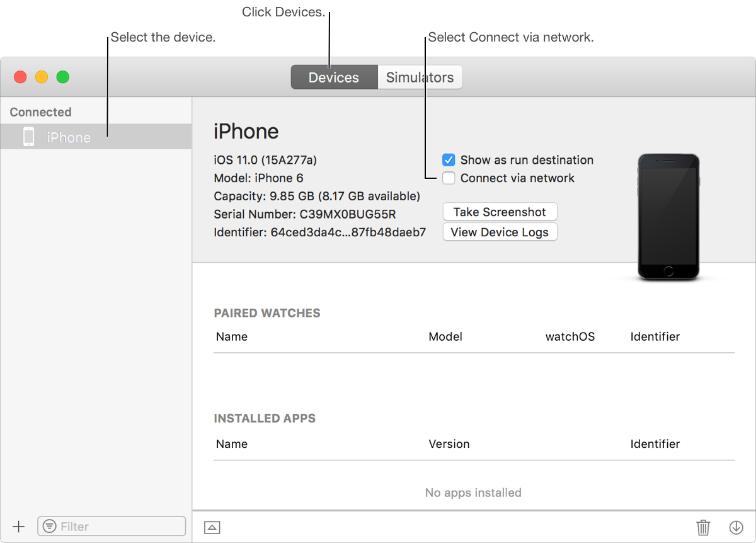Switch to the Simulators tab
The width and height of the screenshot is (756, 543).
coord(420,77)
